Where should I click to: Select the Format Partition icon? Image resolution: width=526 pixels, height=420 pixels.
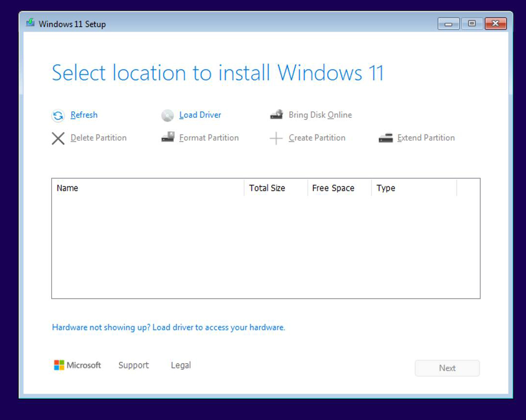pos(167,137)
